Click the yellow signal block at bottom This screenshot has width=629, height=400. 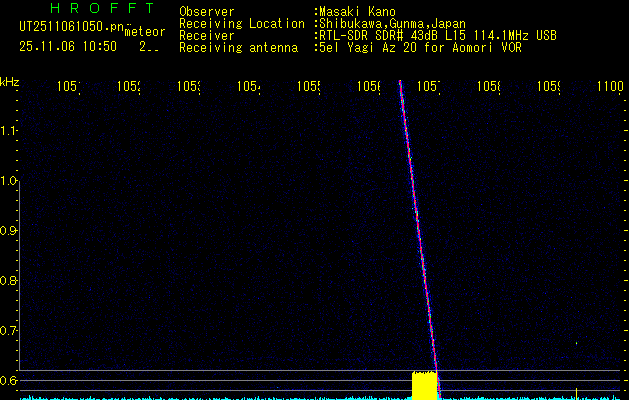pyautogui.click(x=425, y=385)
